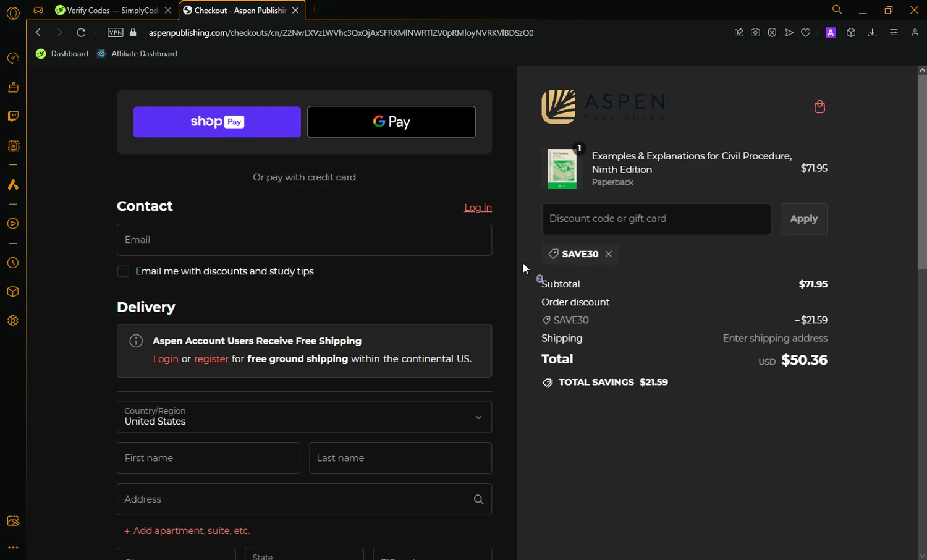Click the 'TOTAL SAVINGS $21.59' text
Viewport: 927px width, 560px height.
point(613,383)
